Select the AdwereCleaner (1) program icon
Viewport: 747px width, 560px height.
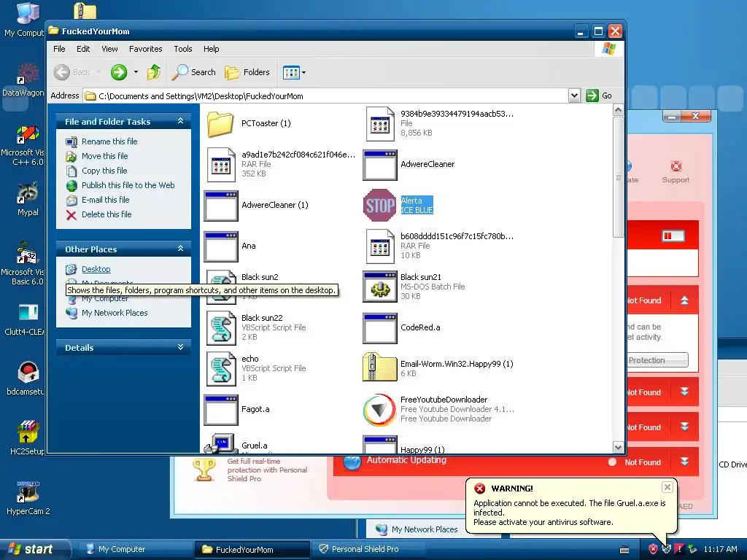pos(221,206)
